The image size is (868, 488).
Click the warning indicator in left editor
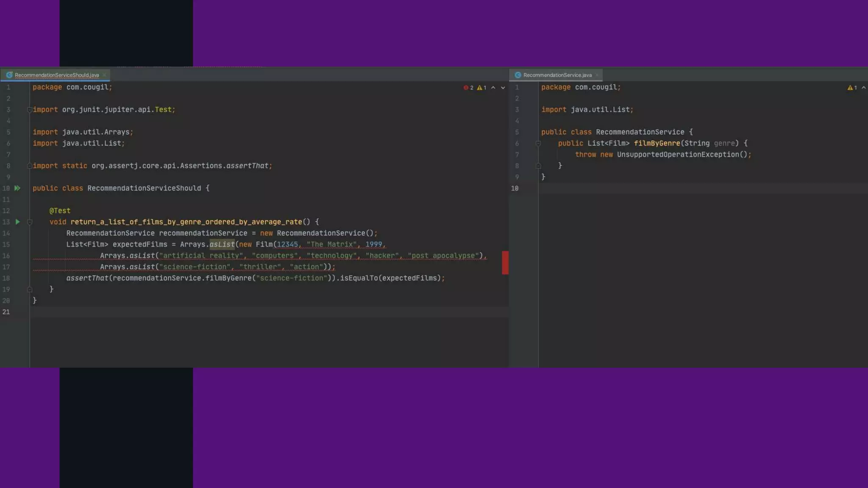point(481,88)
